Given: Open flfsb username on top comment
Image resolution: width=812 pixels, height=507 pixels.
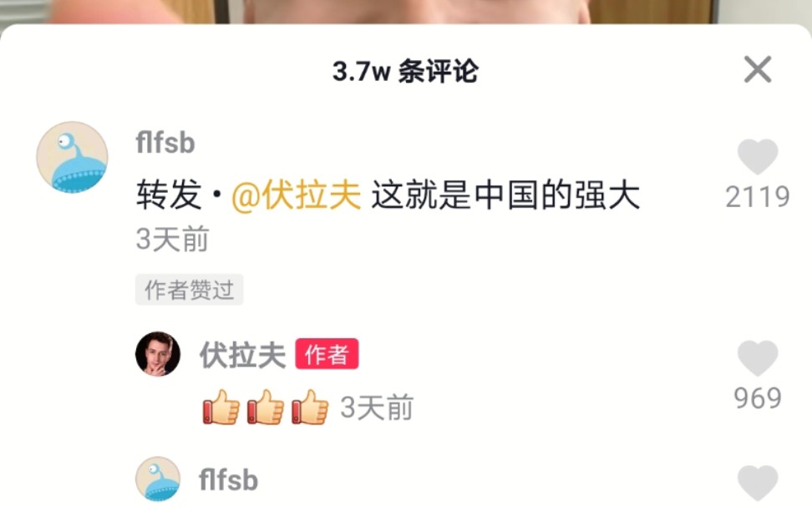Looking at the screenshot, I should tap(165, 143).
